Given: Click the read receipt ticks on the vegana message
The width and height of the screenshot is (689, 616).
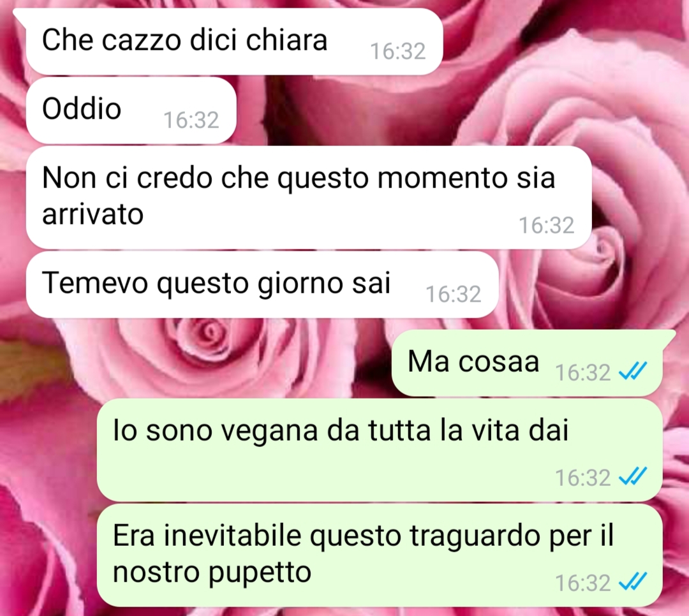Looking at the screenshot, I should click(x=633, y=477).
